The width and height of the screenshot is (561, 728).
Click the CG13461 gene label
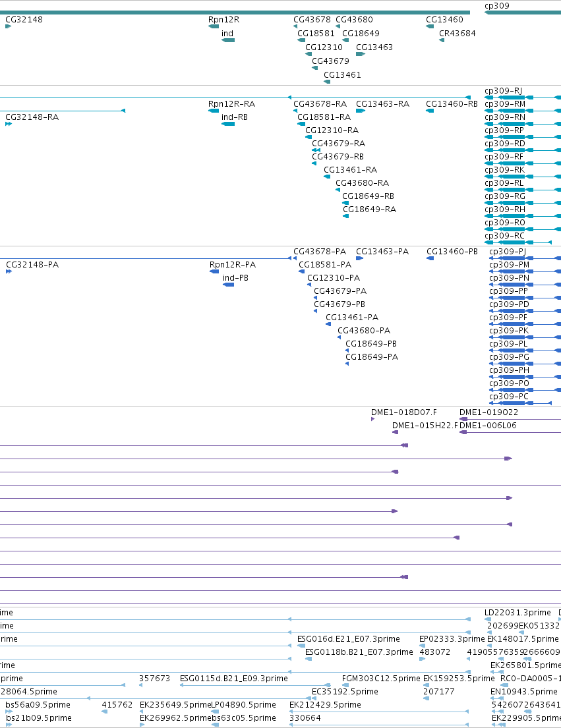point(342,75)
